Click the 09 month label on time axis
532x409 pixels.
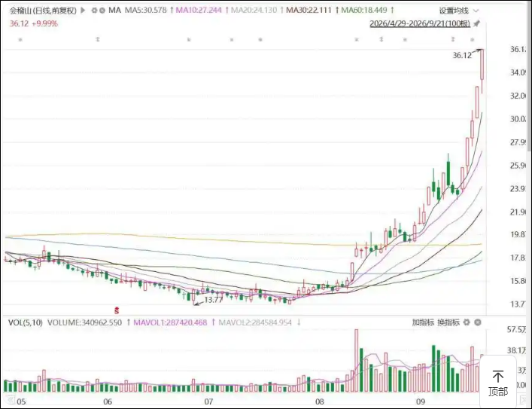point(421,401)
